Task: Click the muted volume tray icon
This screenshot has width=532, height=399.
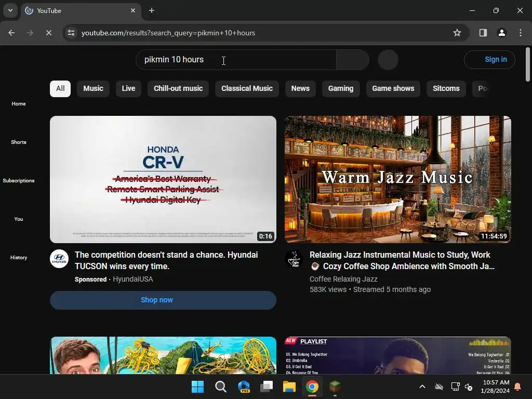Action: tap(469, 387)
